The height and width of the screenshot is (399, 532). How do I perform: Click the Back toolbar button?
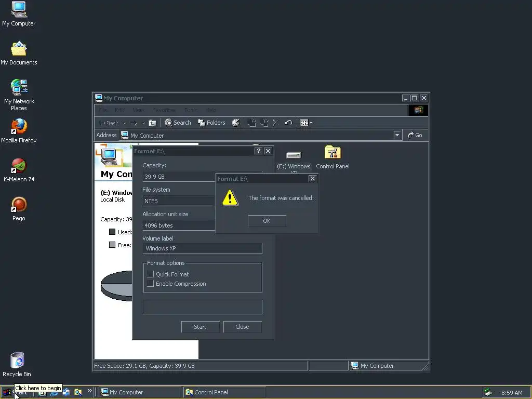point(109,123)
